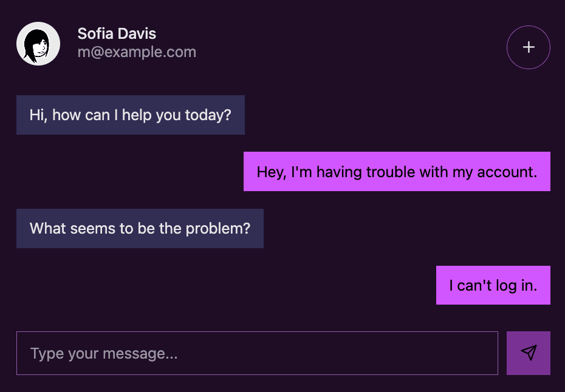Viewport: 565px width, 392px height.
Task: Open new conversation with round plus button
Action: pyautogui.click(x=529, y=47)
